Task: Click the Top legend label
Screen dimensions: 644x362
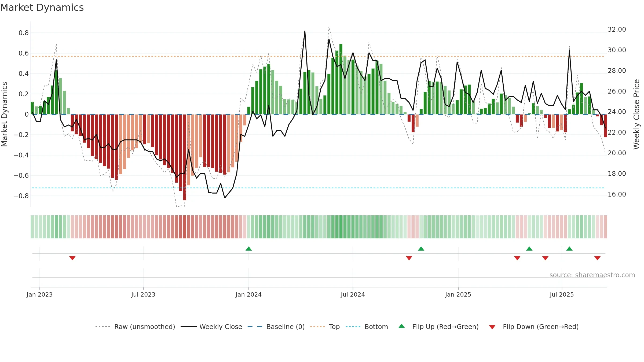Action: 334,327
